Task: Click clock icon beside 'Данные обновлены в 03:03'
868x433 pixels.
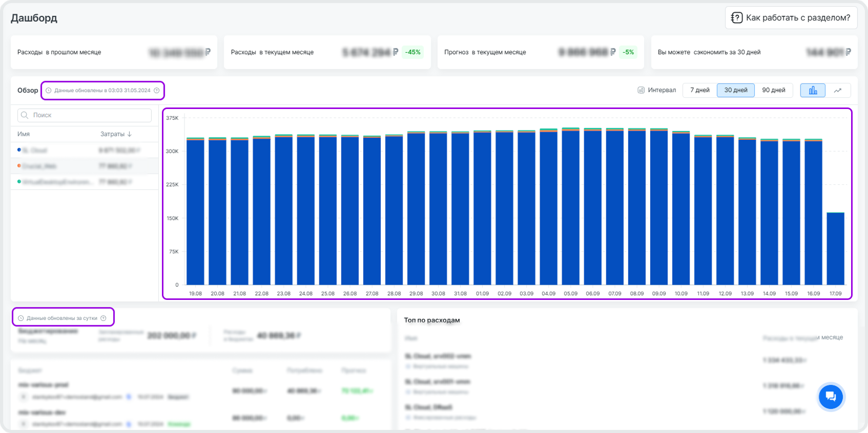Action: [x=49, y=91]
